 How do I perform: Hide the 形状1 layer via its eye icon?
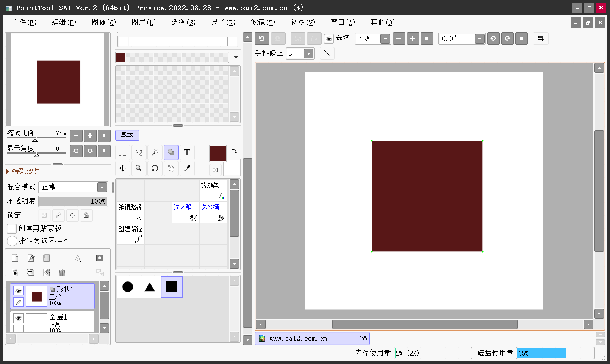(18, 291)
